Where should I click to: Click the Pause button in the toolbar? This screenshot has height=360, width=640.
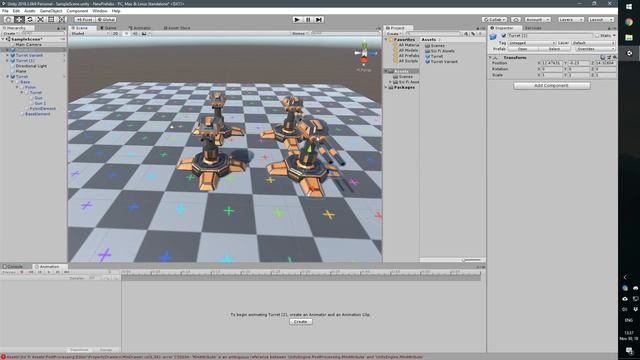[x=308, y=20]
